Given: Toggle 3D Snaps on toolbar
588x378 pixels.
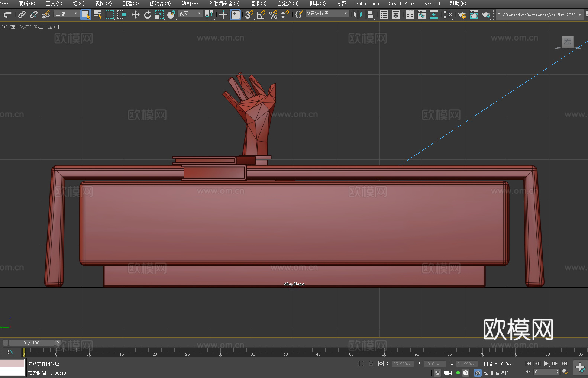Looking at the screenshot, I should (x=249, y=14).
